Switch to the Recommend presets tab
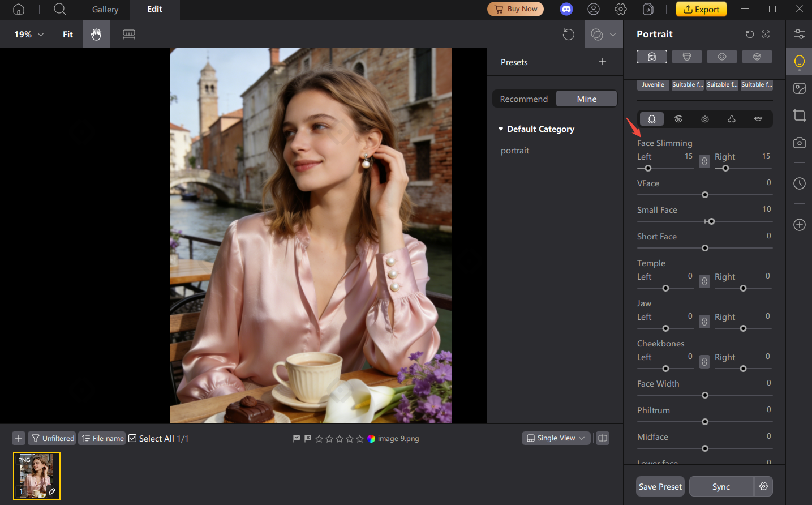Screen dimensions: 812x505 coord(523,98)
